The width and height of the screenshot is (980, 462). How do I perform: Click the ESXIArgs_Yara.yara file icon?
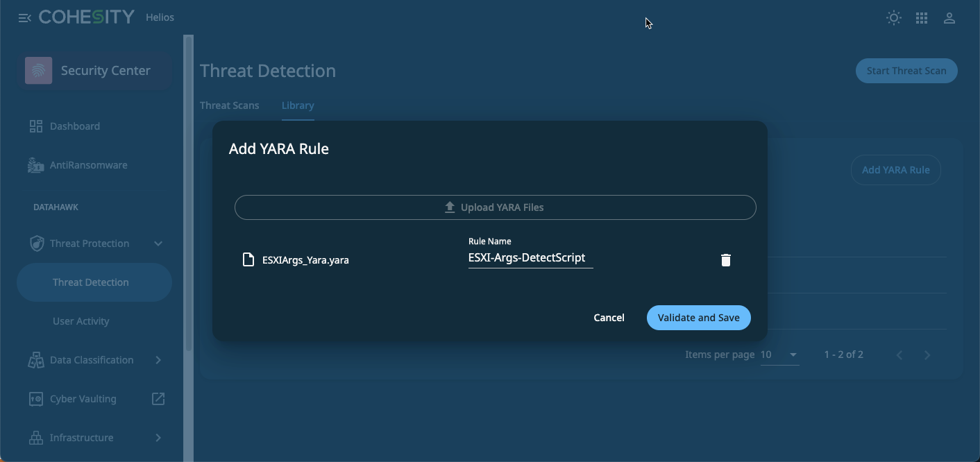[248, 260]
